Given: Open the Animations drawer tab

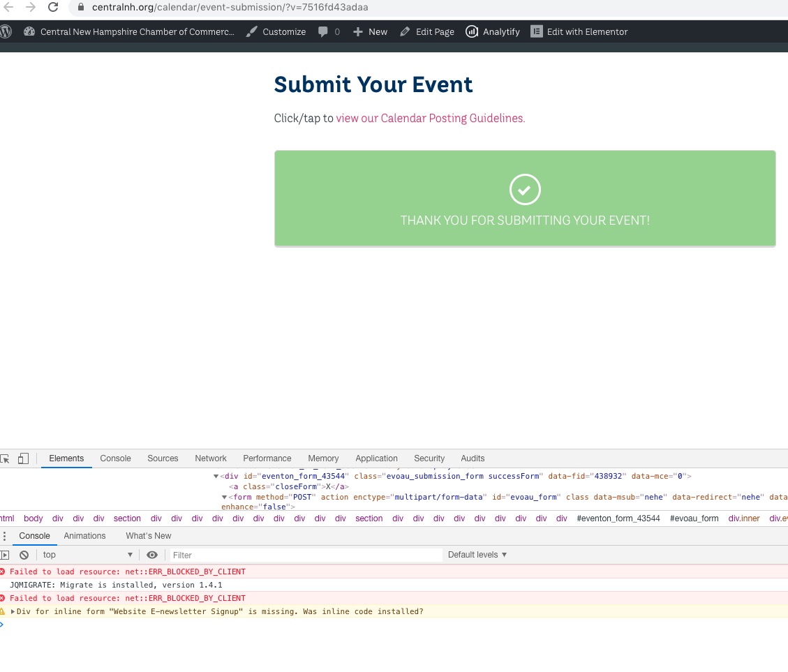Looking at the screenshot, I should click(x=84, y=536).
